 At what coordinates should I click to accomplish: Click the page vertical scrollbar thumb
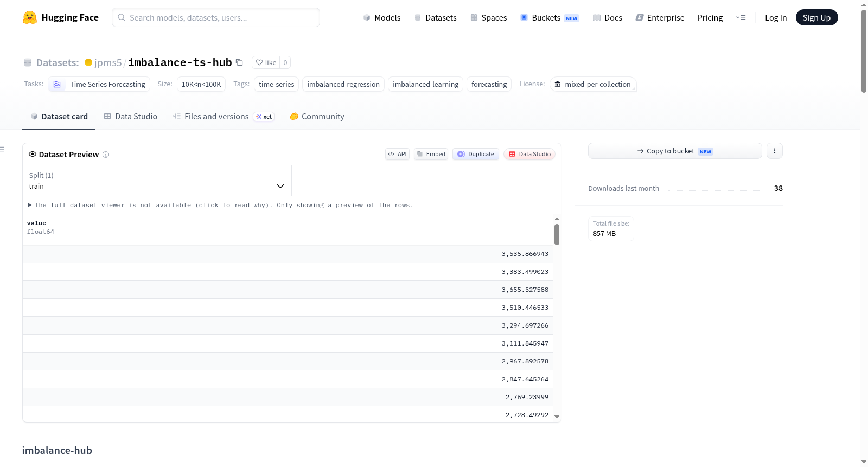pos(864,51)
